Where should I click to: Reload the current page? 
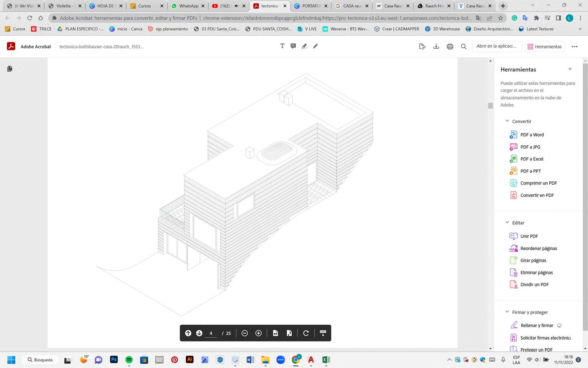point(29,18)
